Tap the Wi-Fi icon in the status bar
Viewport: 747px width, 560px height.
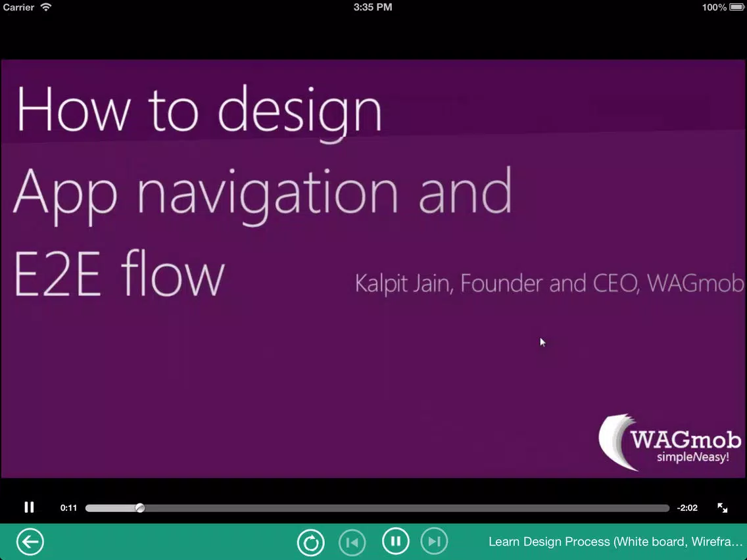46,7
